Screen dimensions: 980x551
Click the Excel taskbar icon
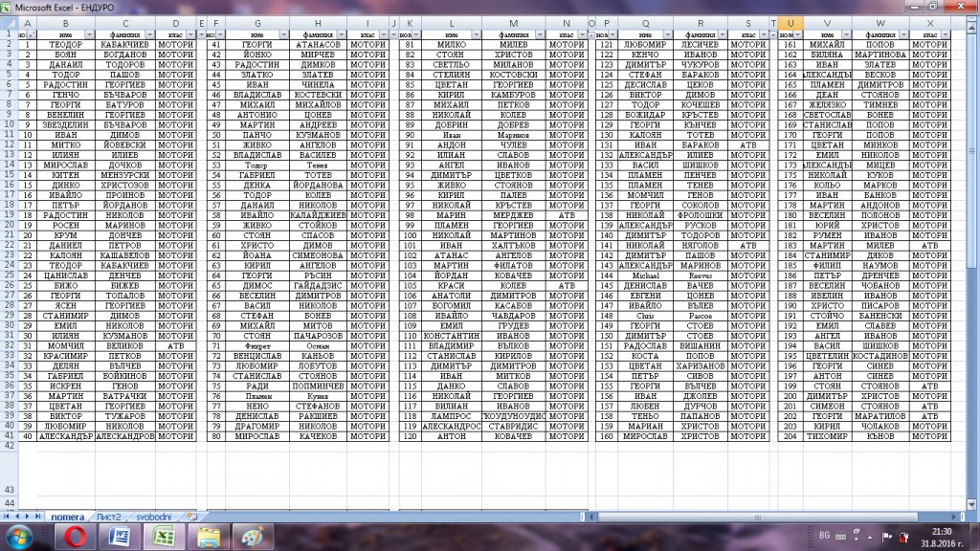click(x=164, y=536)
